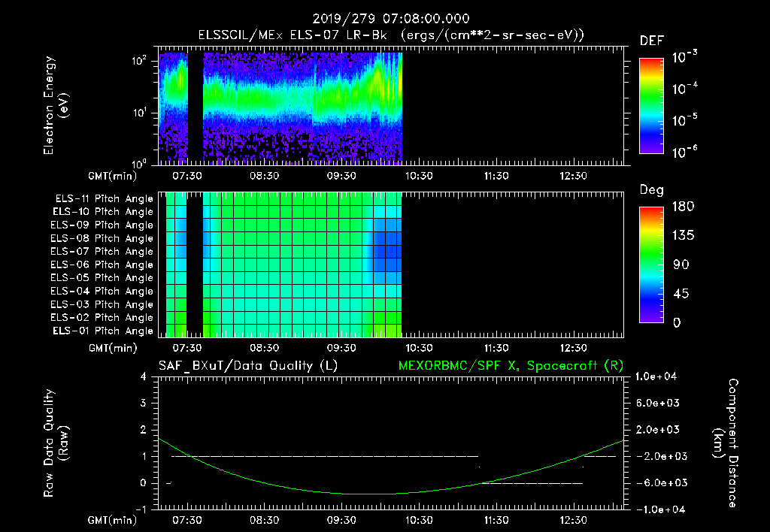Click the SAF_BXuT/Data Quality (L) title
Viewport: 770px width, 532px height.
[x=248, y=366]
